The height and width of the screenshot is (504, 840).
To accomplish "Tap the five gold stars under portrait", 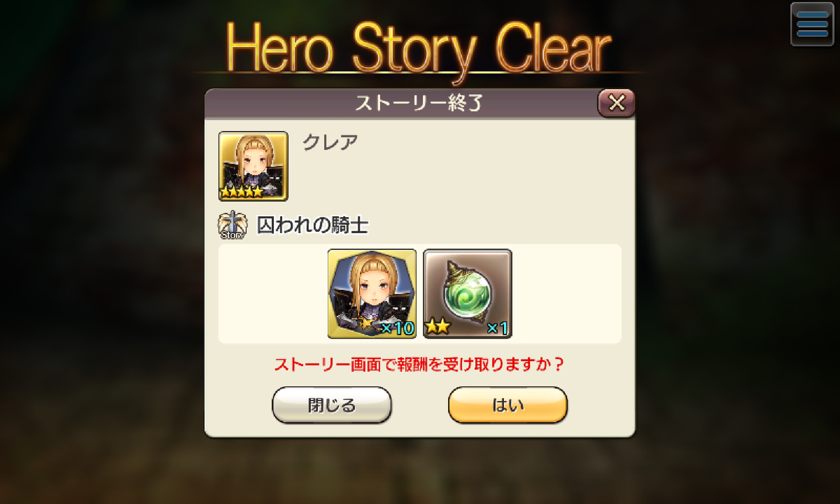I will (x=242, y=192).
